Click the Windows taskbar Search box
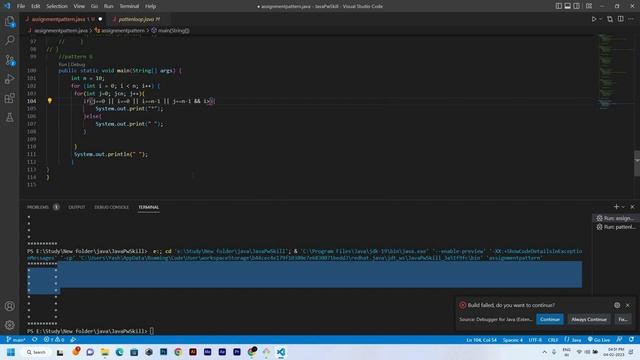This screenshot has width=640, height=360. tap(36, 352)
